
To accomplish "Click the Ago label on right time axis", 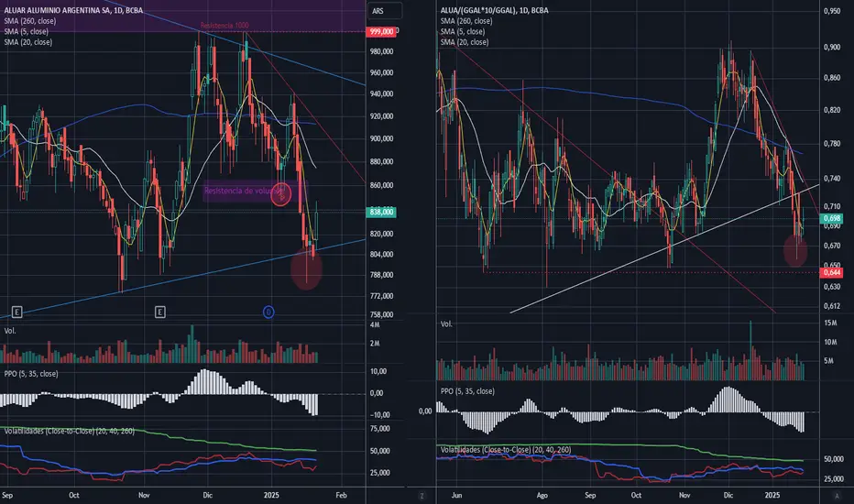I will [542, 495].
